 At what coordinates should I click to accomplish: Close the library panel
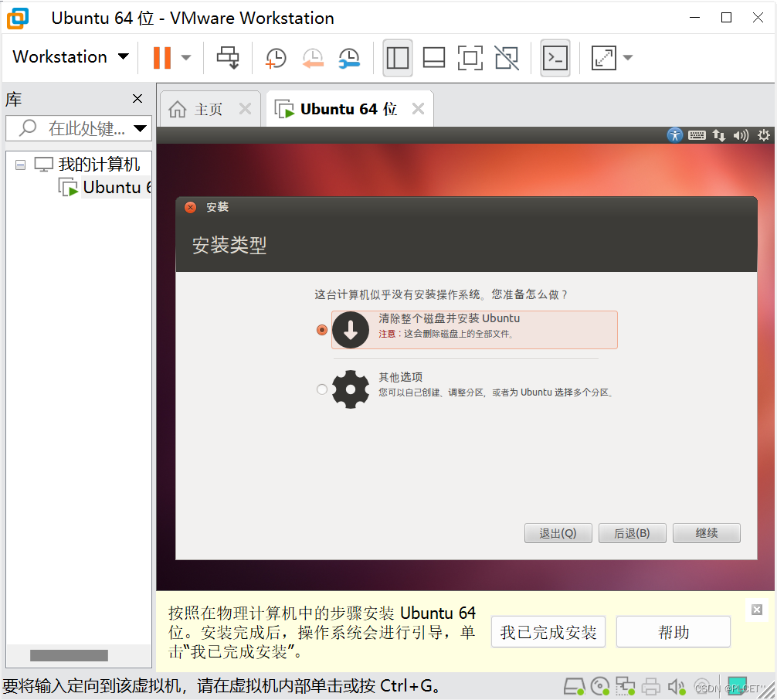click(x=137, y=99)
